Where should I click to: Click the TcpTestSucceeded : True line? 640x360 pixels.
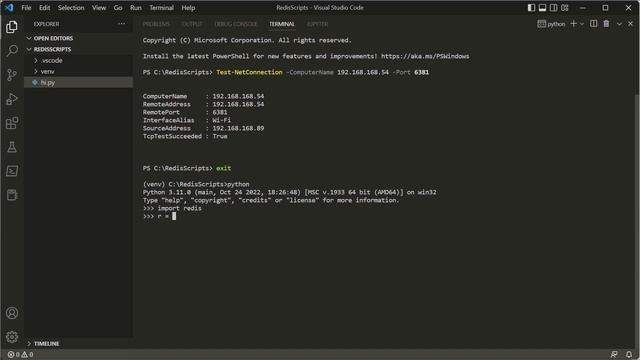(185, 136)
